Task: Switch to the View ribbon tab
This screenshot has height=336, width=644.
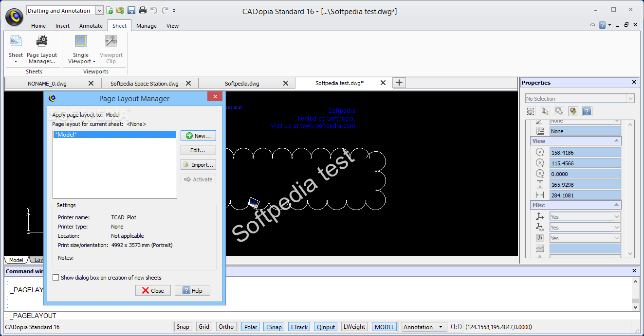Action: 172,26
